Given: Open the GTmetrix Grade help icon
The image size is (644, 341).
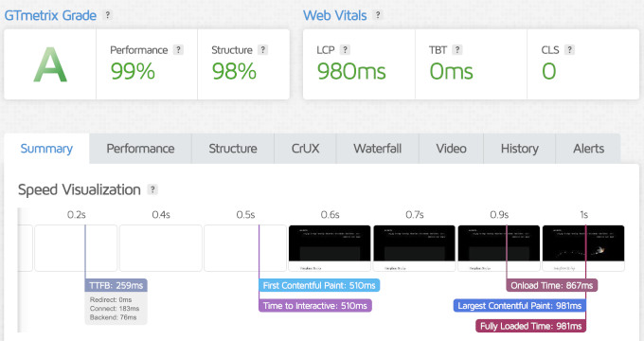Looking at the screenshot, I should 108,15.
